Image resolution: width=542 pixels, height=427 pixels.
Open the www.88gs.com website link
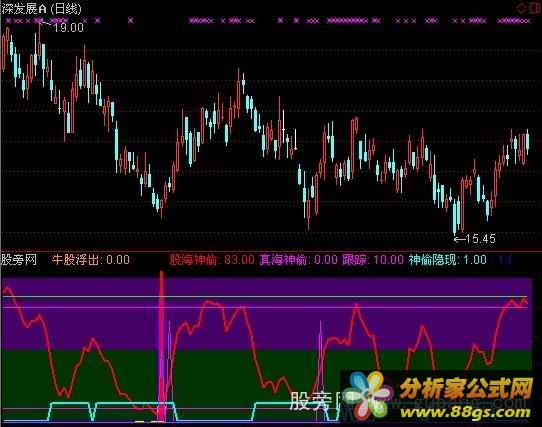(x=465, y=412)
